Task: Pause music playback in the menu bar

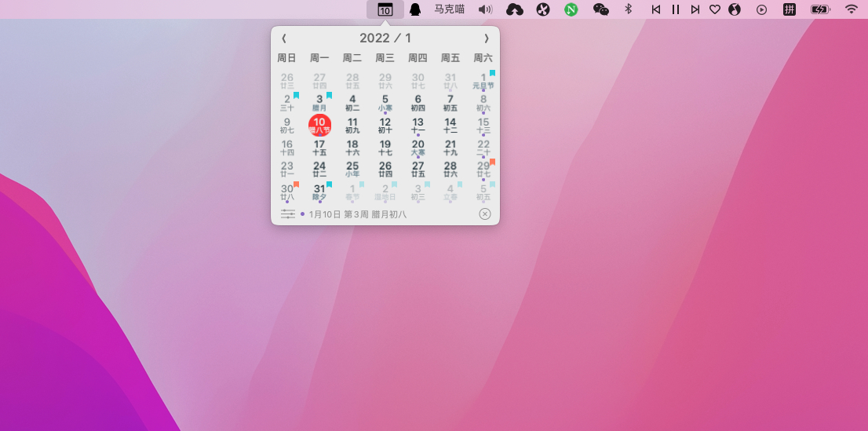Action: tap(676, 9)
